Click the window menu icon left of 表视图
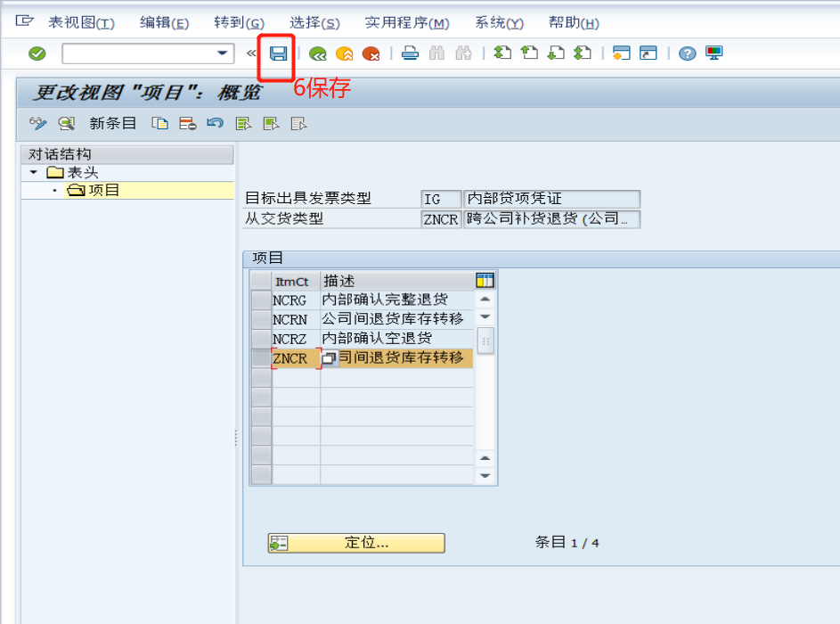840x624 pixels. [25, 21]
